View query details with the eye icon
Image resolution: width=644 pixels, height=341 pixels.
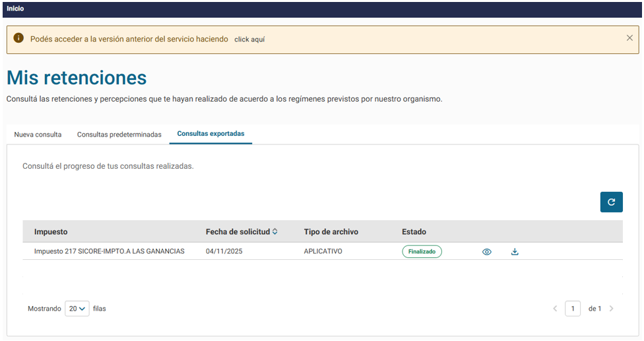487,252
